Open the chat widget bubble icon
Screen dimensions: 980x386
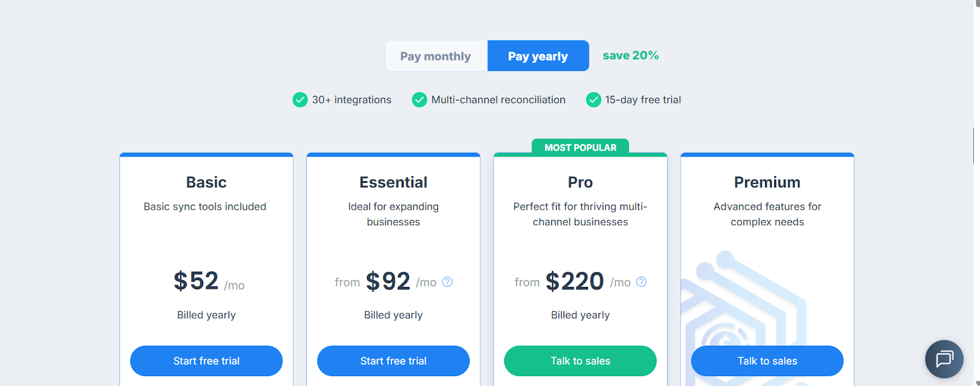pyautogui.click(x=944, y=359)
